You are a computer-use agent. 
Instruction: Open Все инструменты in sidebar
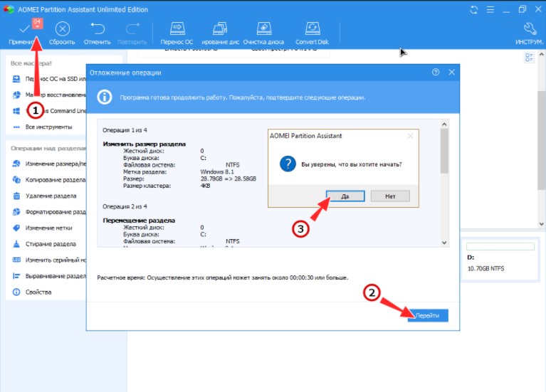click(x=42, y=127)
